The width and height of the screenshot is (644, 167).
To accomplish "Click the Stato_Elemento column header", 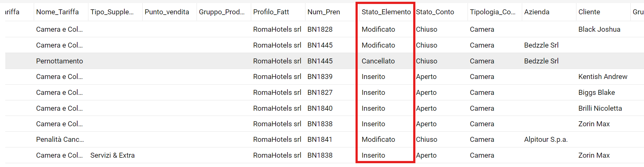I will point(386,12).
